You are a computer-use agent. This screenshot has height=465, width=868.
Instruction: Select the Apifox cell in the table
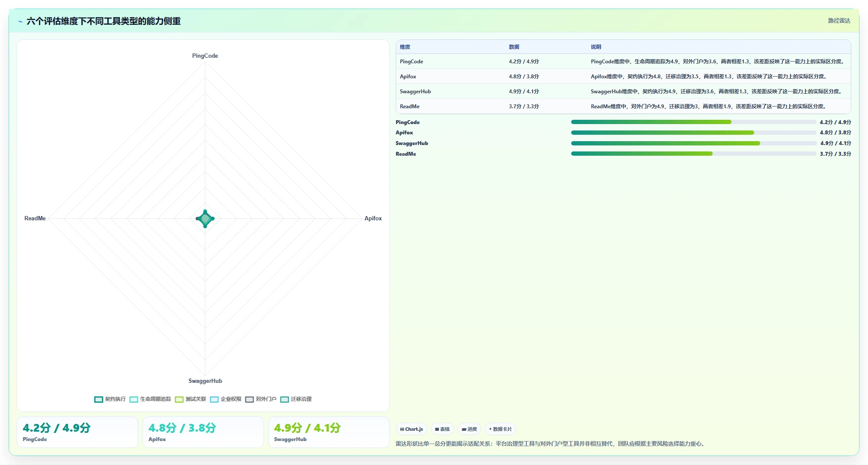[408, 77]
